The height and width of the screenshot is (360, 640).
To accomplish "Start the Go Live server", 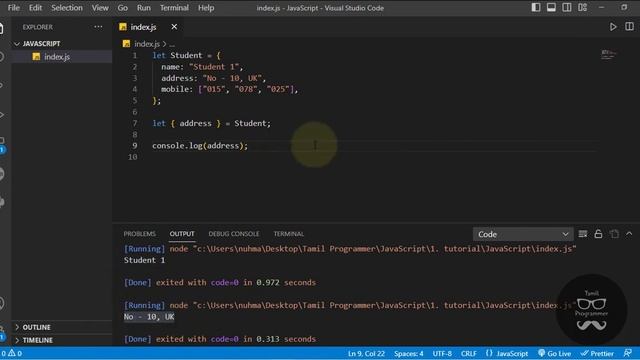I will [555, 354].
